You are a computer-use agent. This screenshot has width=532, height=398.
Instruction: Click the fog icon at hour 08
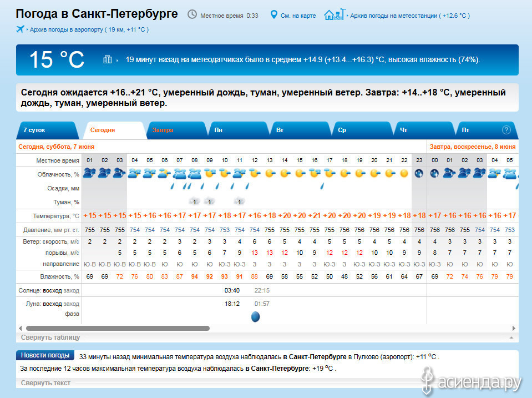[x=194, y=201]
